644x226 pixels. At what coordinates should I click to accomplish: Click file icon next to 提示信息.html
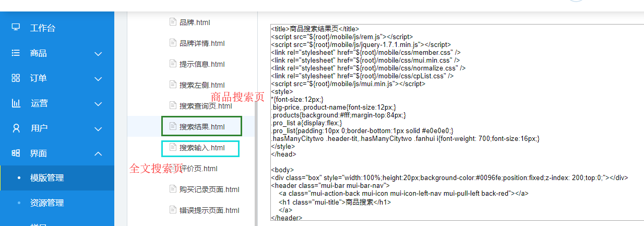173,63
